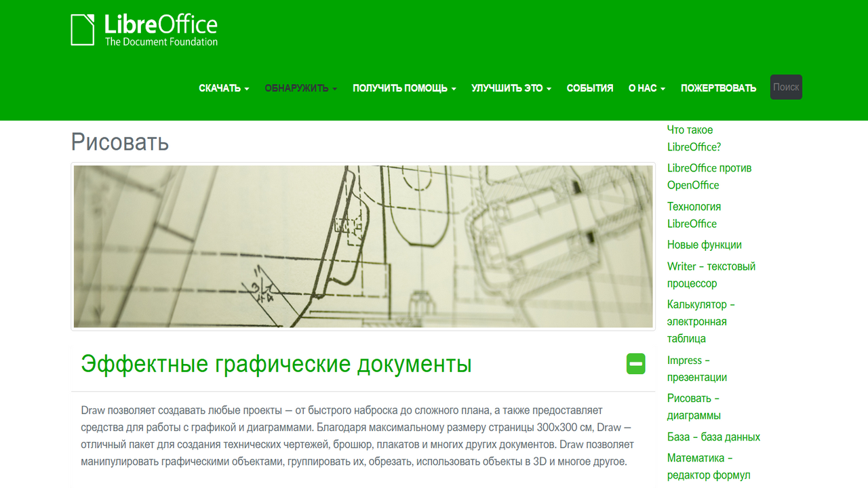Open LibreOffice против OpenOffice sidebar link

coord(709,176)
